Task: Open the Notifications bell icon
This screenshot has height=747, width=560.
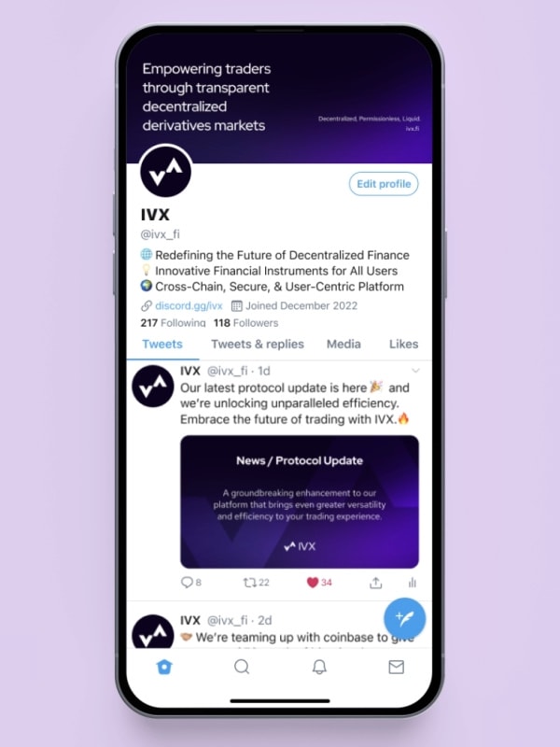Action: coord(319,667)
